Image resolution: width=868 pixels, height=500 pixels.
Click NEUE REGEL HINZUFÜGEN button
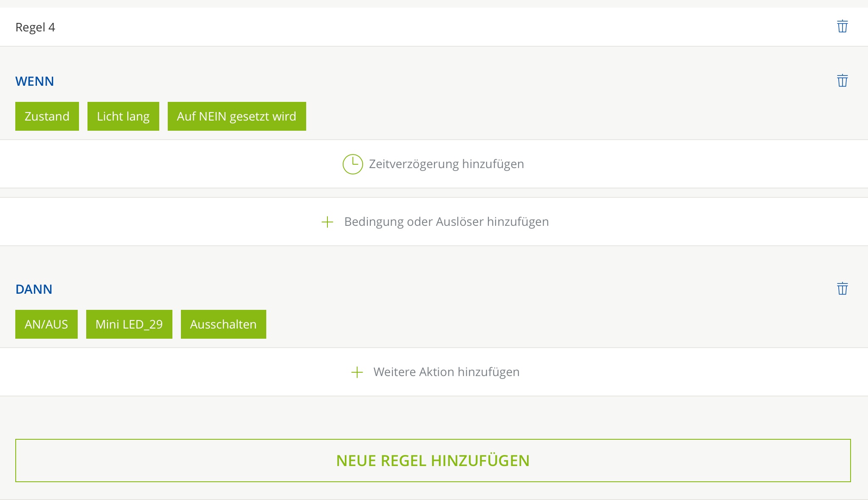433,461
